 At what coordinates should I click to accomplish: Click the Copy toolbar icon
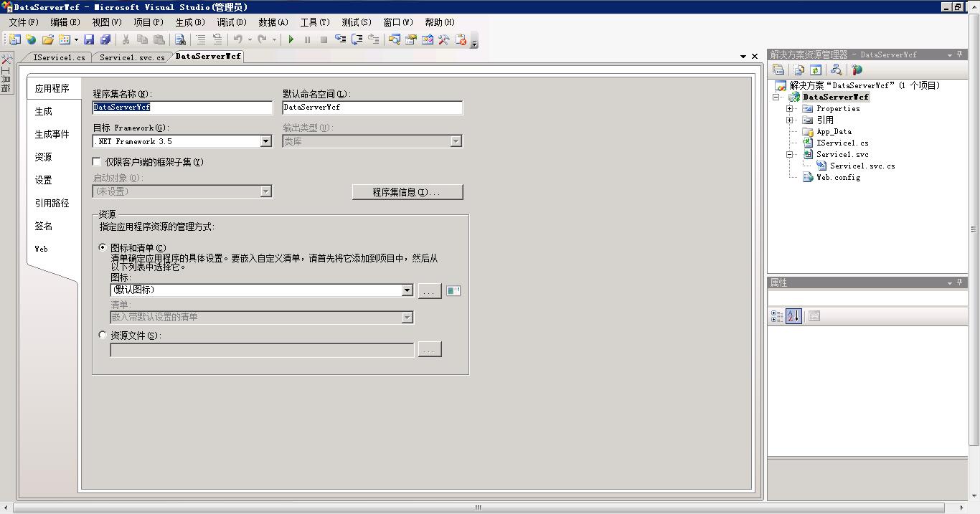(142, 40)
